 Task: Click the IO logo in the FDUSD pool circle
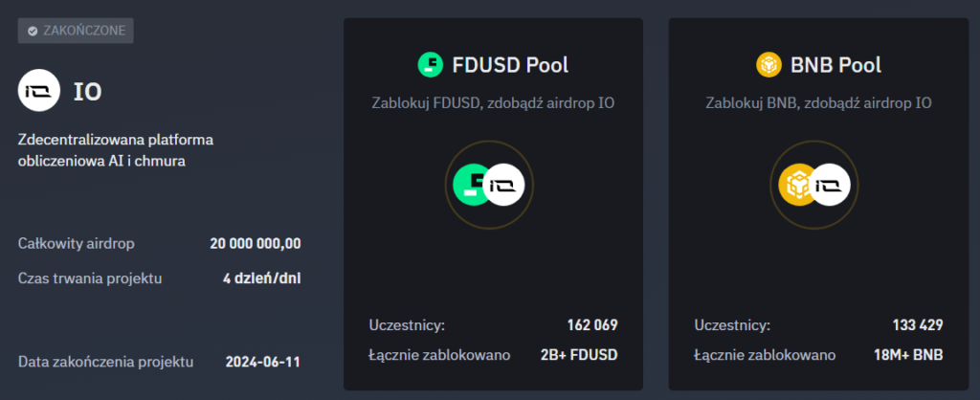(x=504, y=185)
